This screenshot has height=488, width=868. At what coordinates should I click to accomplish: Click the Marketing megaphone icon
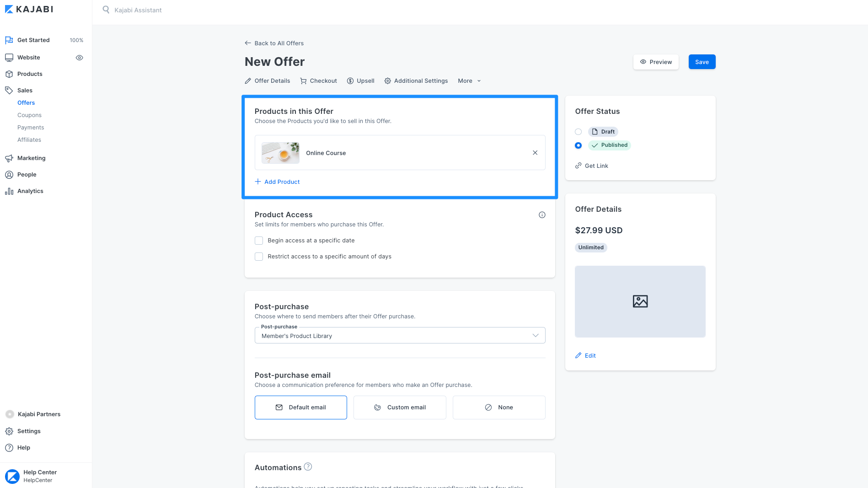coord(9,158)
